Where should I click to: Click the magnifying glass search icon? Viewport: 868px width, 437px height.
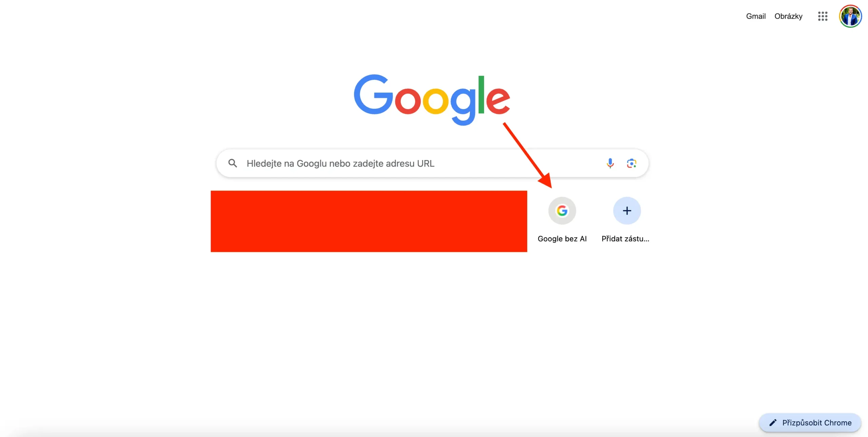233,163
